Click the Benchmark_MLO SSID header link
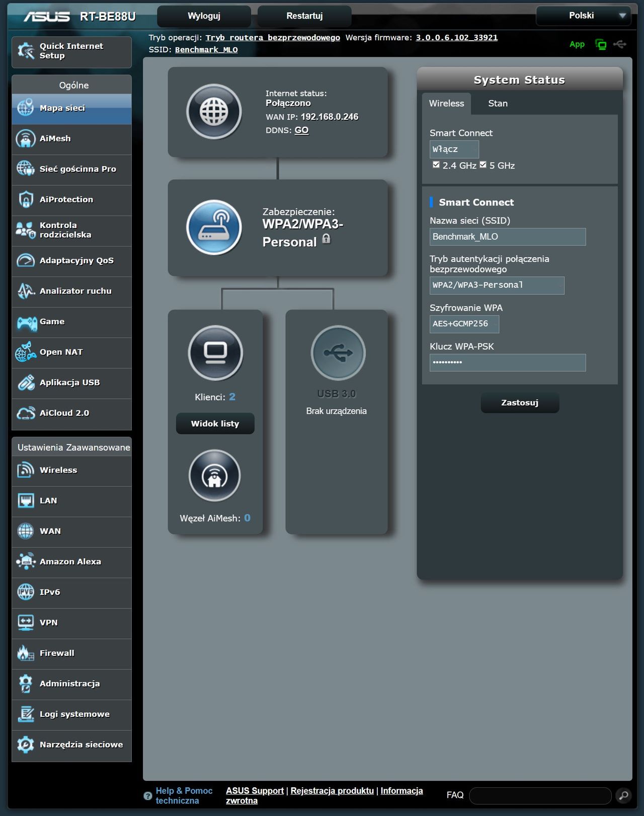The width and height of the screenshot is (644, 816). point(206,50)
